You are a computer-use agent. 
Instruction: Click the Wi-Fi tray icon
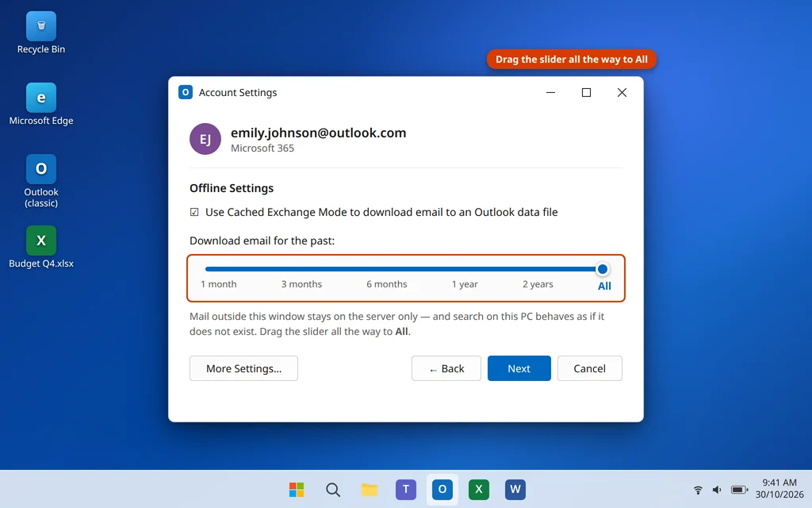[x=698, y=489]
